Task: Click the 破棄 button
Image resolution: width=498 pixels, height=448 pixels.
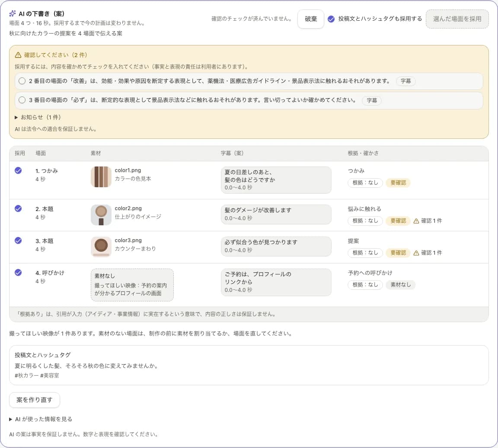Action: coord(311,19)
